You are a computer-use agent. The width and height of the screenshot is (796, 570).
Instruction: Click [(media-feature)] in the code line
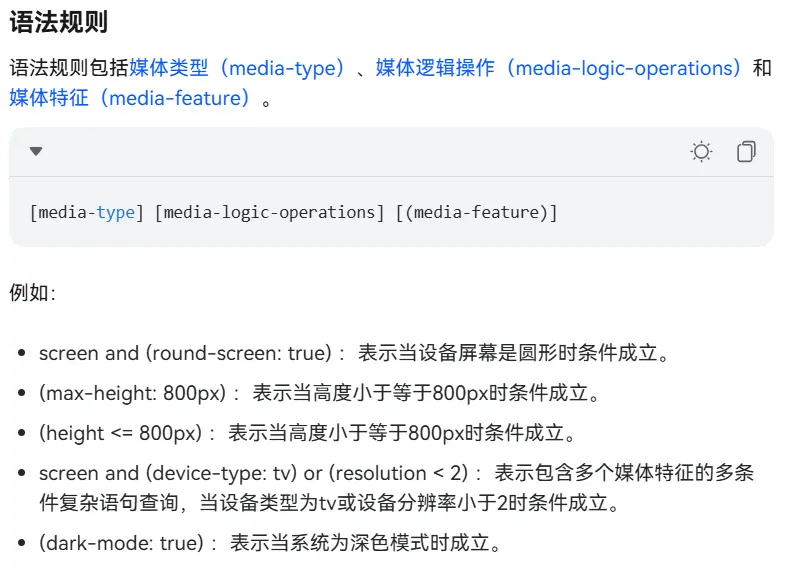pos(475,212)
